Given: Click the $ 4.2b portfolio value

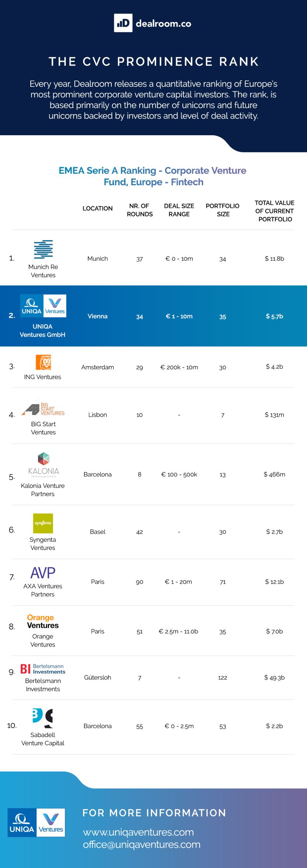Looking at the screenshot, I should point(274,367).
